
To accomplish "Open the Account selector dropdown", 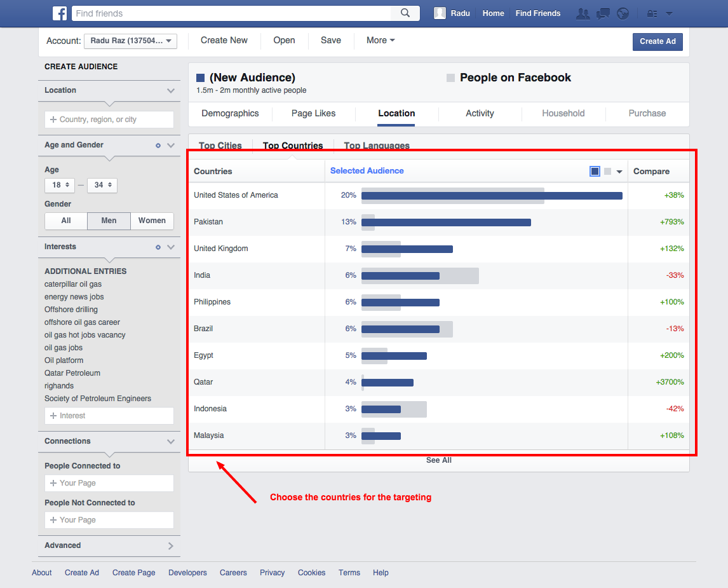I will click(x=130, y=41).
